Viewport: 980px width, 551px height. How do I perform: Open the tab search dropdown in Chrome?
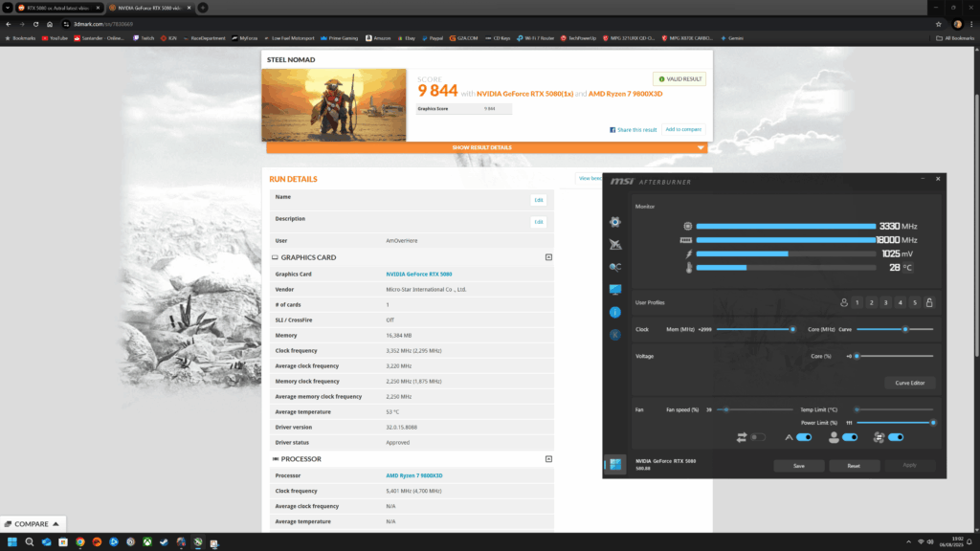coord(8,8)
